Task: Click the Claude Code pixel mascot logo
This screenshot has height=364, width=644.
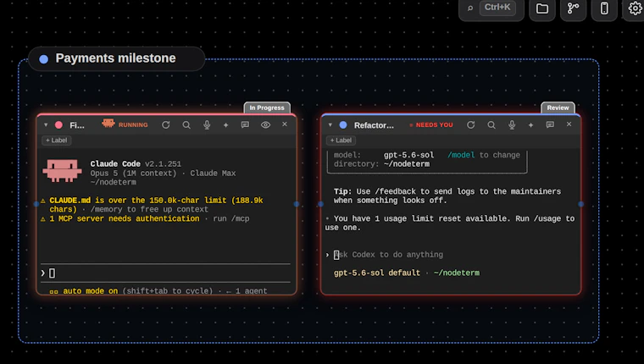Action: coord(62,170)
